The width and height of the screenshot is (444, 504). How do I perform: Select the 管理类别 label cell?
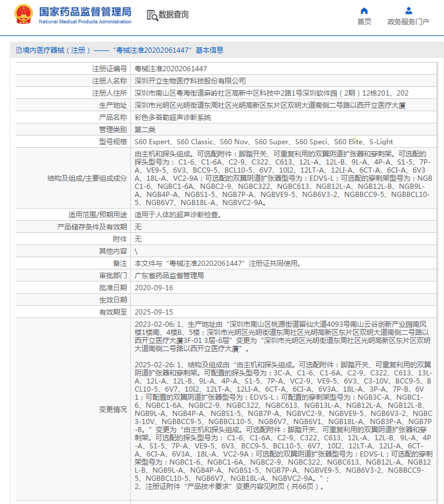pos(73,130)
